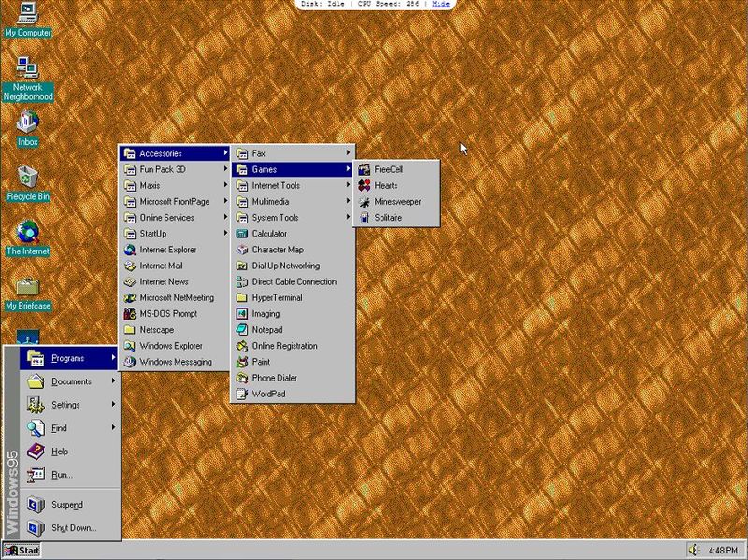This screenshot has height=560, width=748.
Task: Open the Find submenu in Start menu
Action: point(69,428)
